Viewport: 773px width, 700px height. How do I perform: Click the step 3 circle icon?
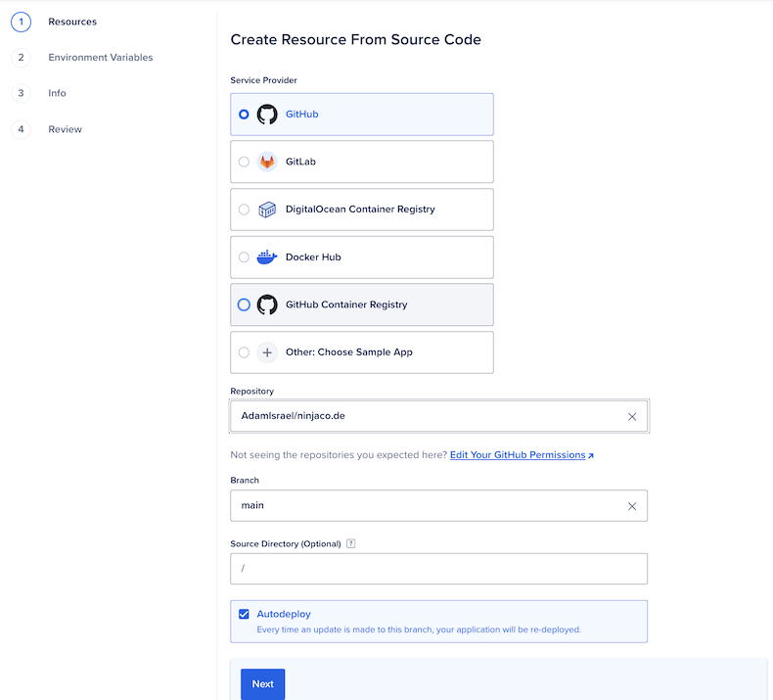[x=21, y=93]
